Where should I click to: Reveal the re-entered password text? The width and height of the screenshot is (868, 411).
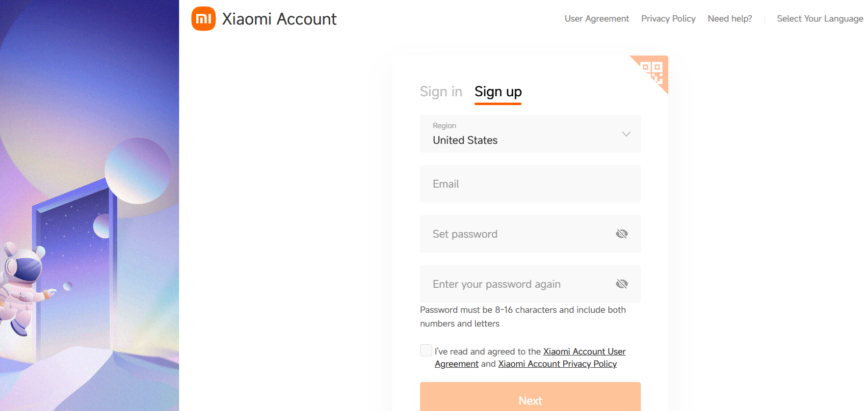[x=622, y=284]
